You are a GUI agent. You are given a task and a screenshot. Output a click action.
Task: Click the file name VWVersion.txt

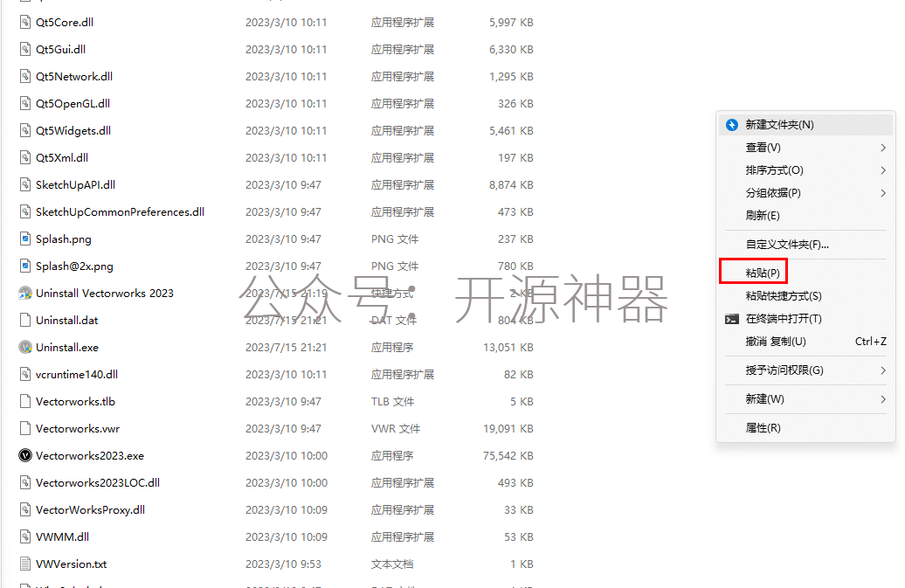[71, 565]
